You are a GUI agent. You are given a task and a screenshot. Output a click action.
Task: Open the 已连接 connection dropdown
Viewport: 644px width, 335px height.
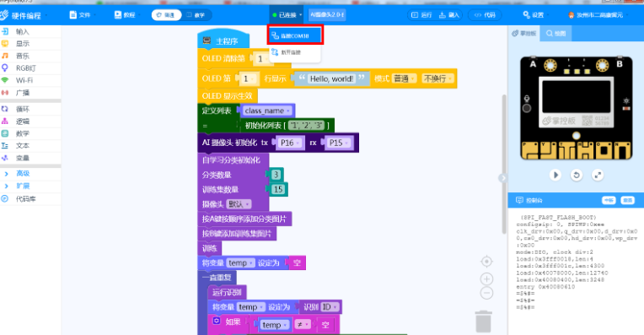287,15
